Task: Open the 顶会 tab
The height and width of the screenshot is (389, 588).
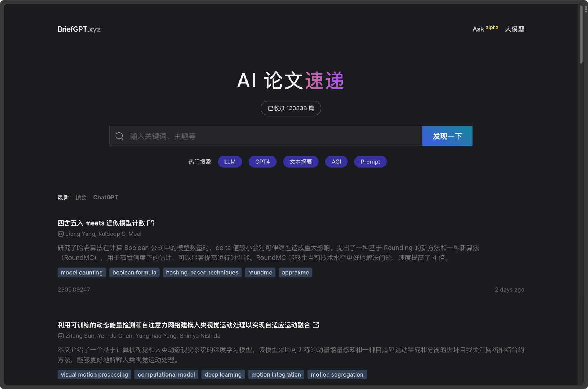Action: 81,197
